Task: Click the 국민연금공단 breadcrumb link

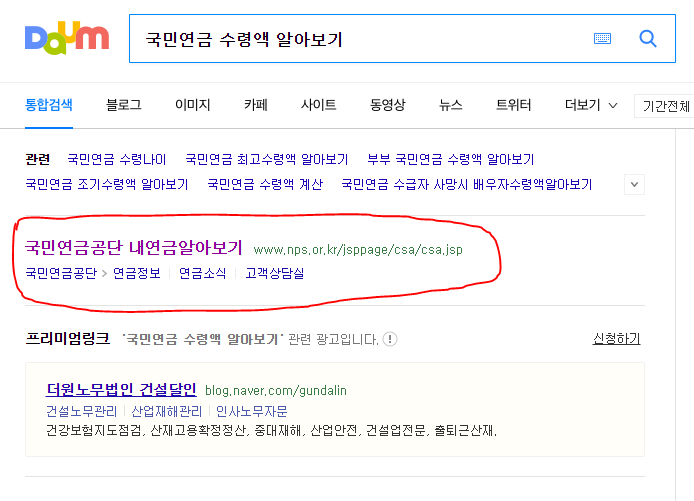Action: pyautogui.click(x=61, y=273)
